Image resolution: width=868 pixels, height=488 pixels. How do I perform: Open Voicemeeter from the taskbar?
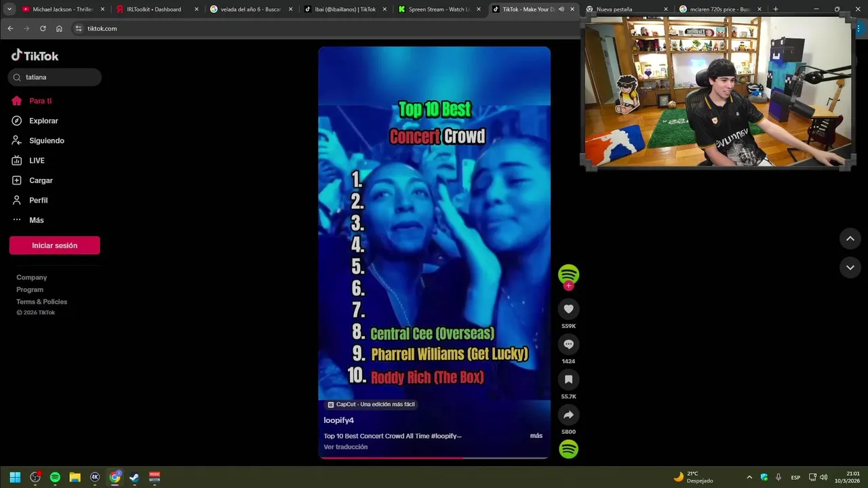tap(155, 477)
